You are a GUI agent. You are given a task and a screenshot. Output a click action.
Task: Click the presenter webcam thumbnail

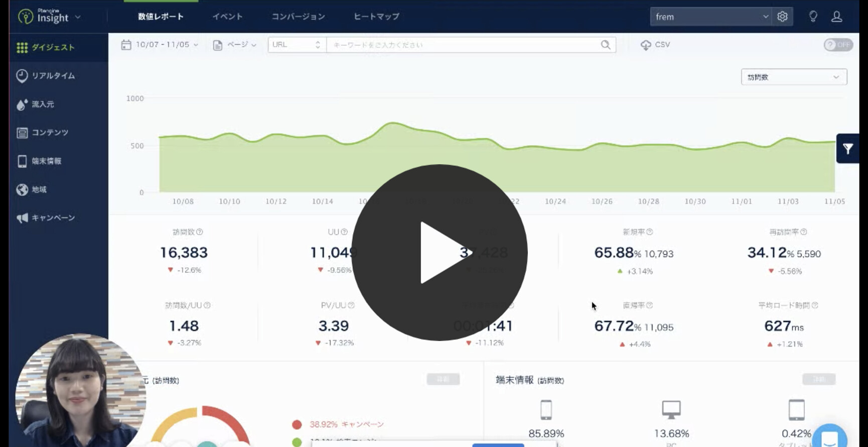(x=80, y=390)
